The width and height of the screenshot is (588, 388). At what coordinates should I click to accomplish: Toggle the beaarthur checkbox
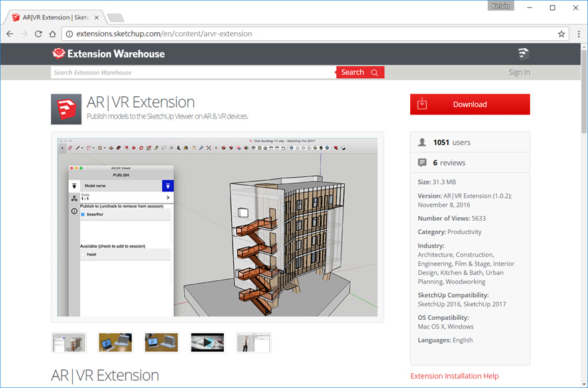click(x=83, y=215)
